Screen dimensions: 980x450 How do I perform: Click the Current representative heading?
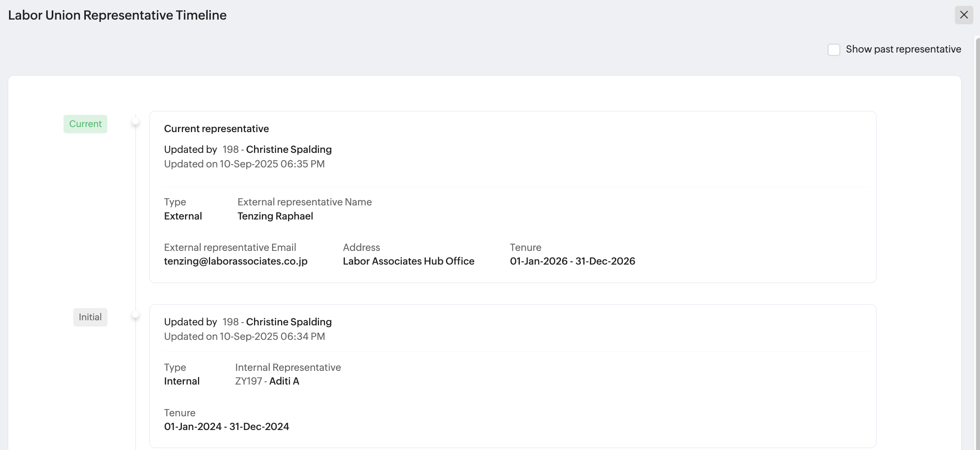(216, 129)
